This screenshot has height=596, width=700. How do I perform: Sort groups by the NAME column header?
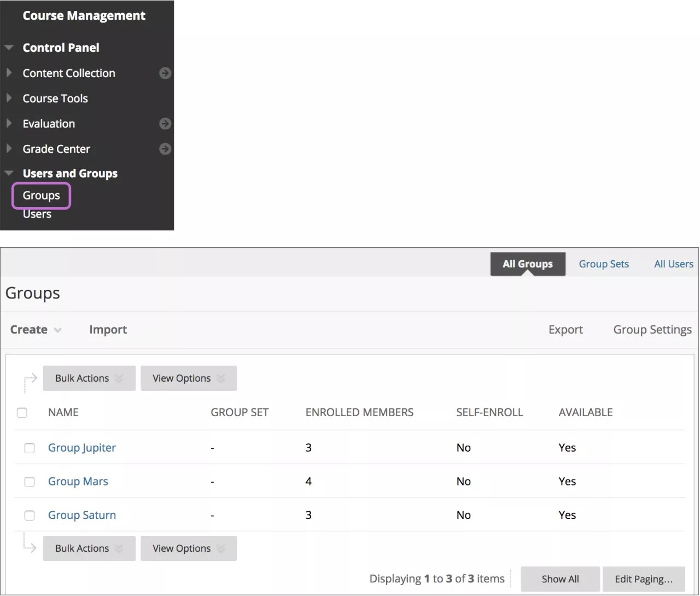coord(63,412)
